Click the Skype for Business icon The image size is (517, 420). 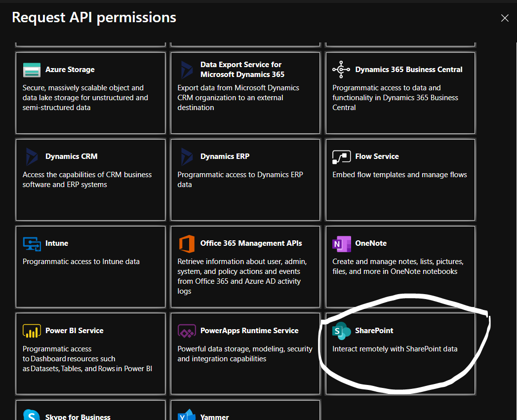pyautogui.click(x=32, y=415)
